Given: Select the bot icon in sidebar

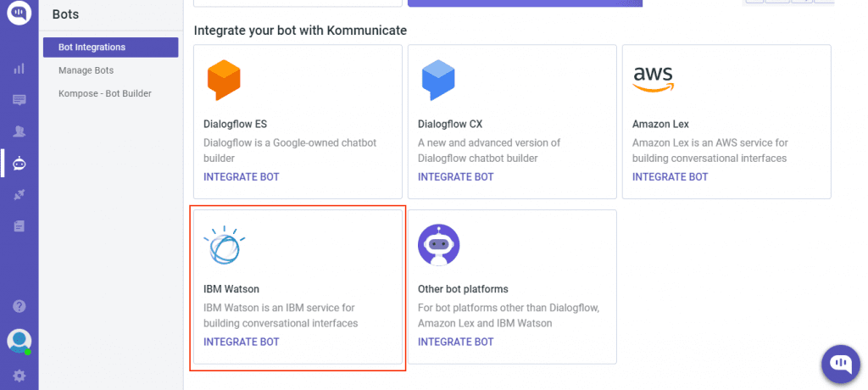Looking at the screenshot, I should coord(19,164).
